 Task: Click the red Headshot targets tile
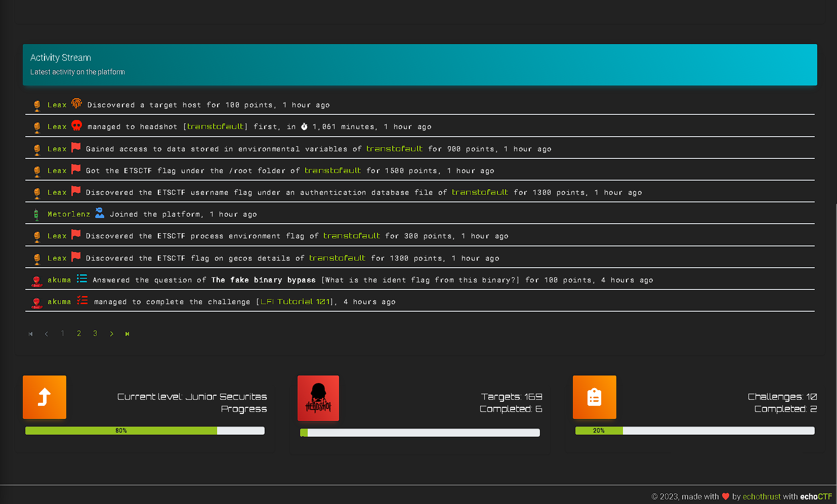[318, 398]
